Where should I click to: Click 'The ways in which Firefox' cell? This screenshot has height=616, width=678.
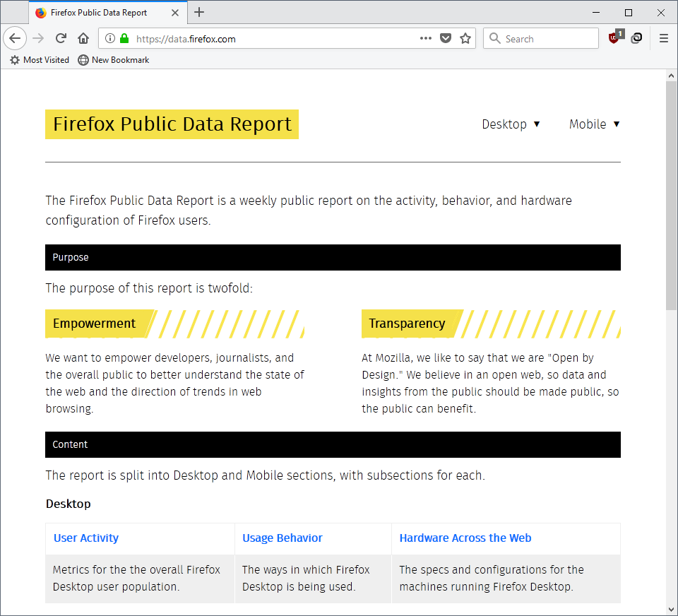tap(313, 579)
